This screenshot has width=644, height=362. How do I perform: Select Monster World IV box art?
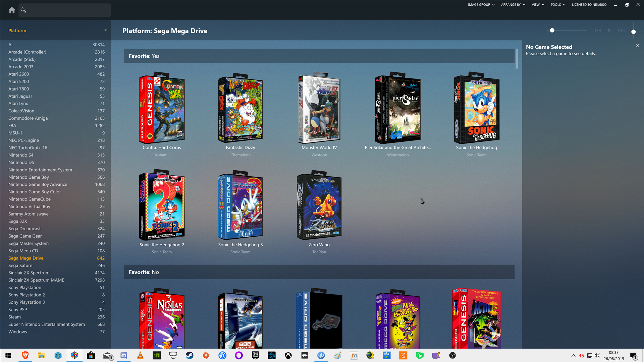click(x=319, y=108)
